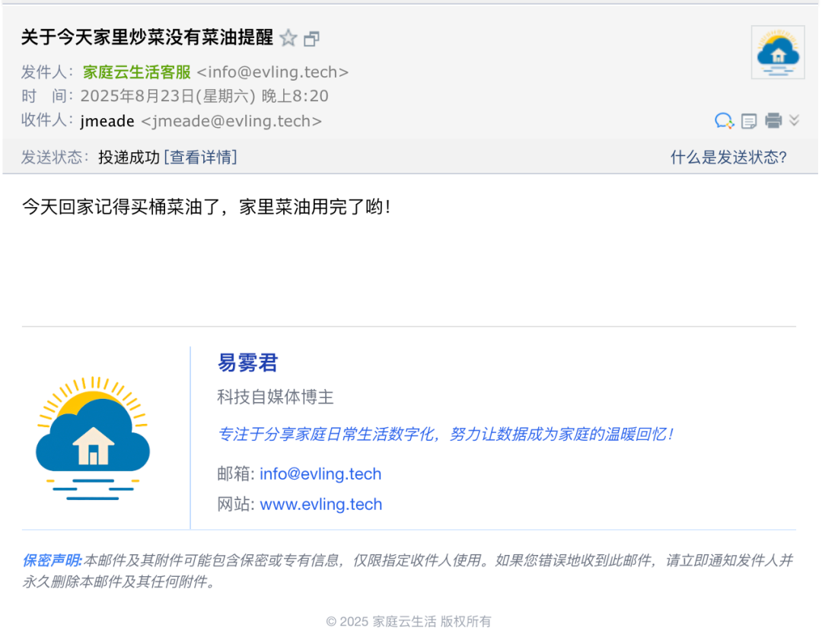Viewport: 822px width, 644px height.
Task: Star the email about 菜油提醒
Action: pos(288,38)
